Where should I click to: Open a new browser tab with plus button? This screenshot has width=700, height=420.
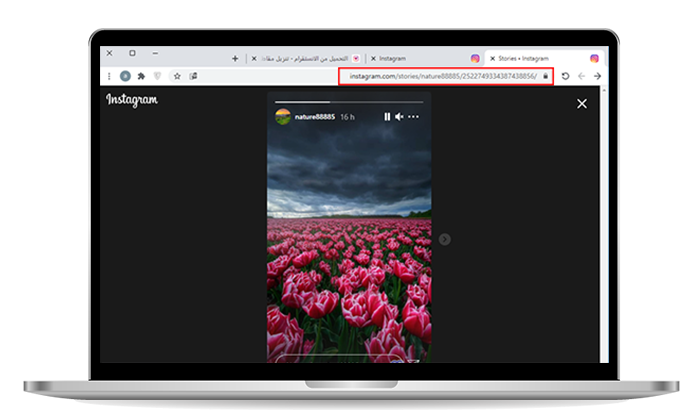click(x=235, y=58)
